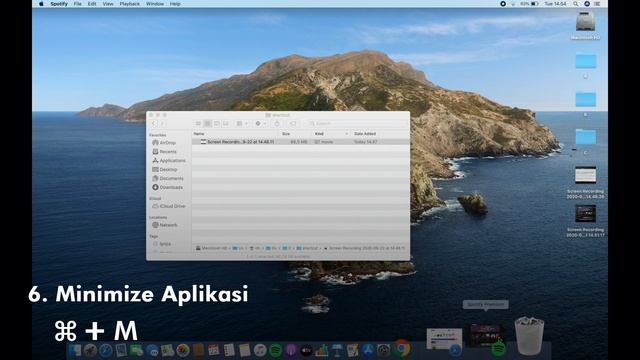This screenshot has height=360, width=640.
Task: Open Spotlight search magnifier in menu bar
Action: 576,4
